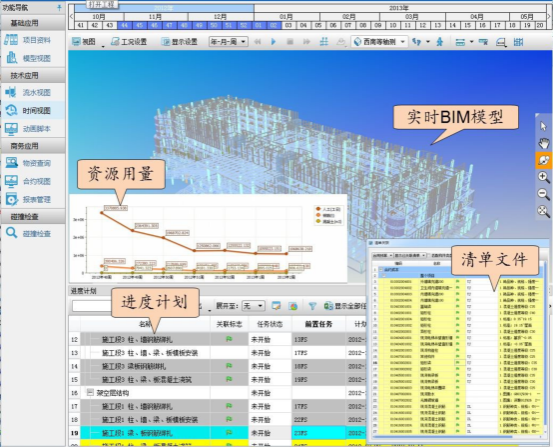Click the 视图 toolbar button
The width and height of the screenshot is (554, 447).
tap(84, 42)
